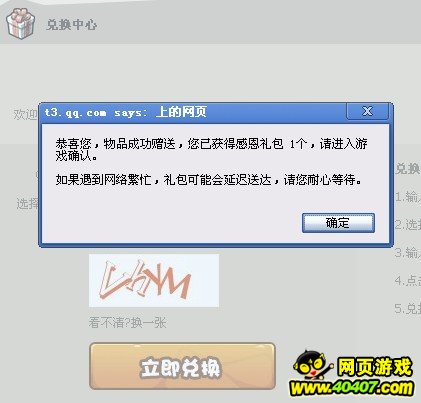Close the t3.qq.com dialog with X

(x=367, y=111)
